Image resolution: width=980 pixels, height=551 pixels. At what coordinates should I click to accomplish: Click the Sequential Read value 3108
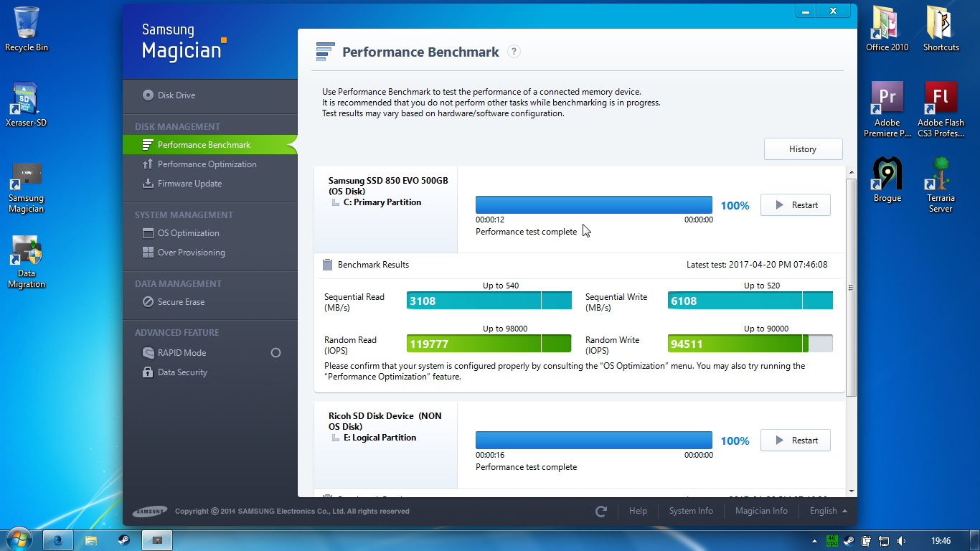(423, 301)
